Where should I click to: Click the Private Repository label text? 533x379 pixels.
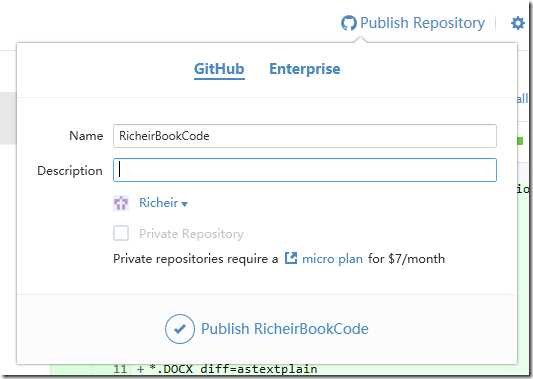pos(191,234)
